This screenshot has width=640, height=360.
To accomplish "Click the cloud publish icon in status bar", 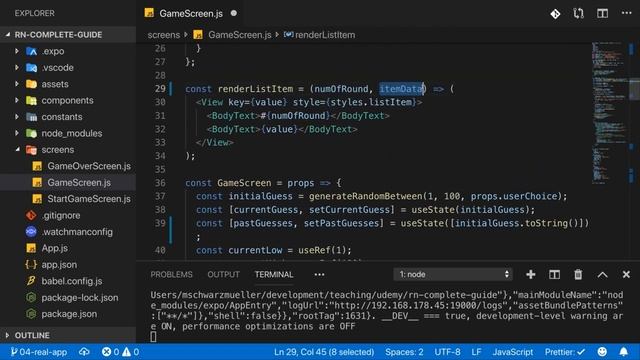I will [84, 352].
